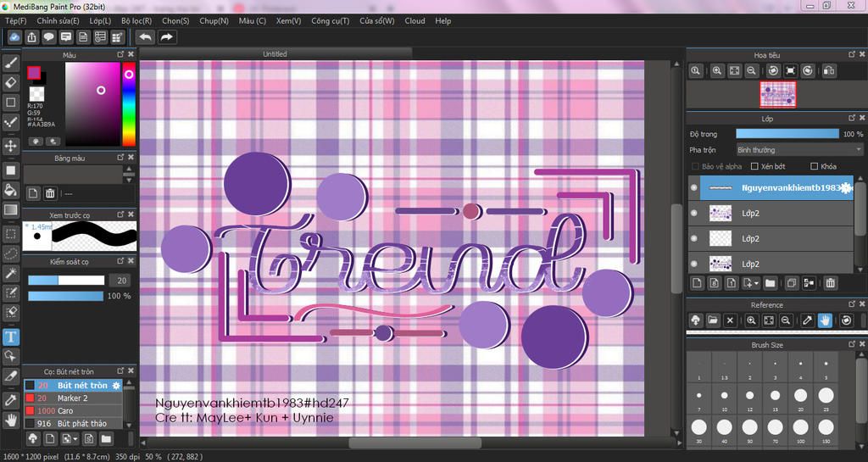Select the Caro brush

click(73, 410)
